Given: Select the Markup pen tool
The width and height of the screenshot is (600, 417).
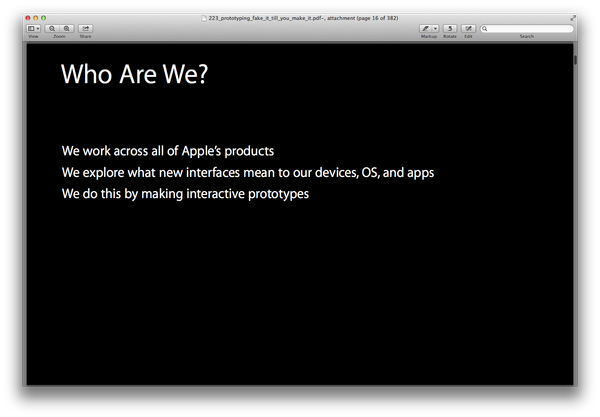Looking at the screenshot, I should coord(426,29).
